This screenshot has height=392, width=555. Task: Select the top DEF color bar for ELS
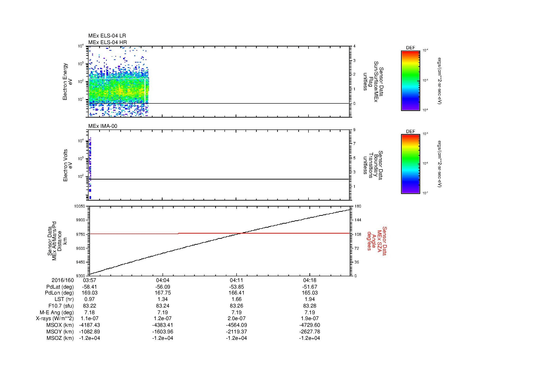click(x=410, y=80)
